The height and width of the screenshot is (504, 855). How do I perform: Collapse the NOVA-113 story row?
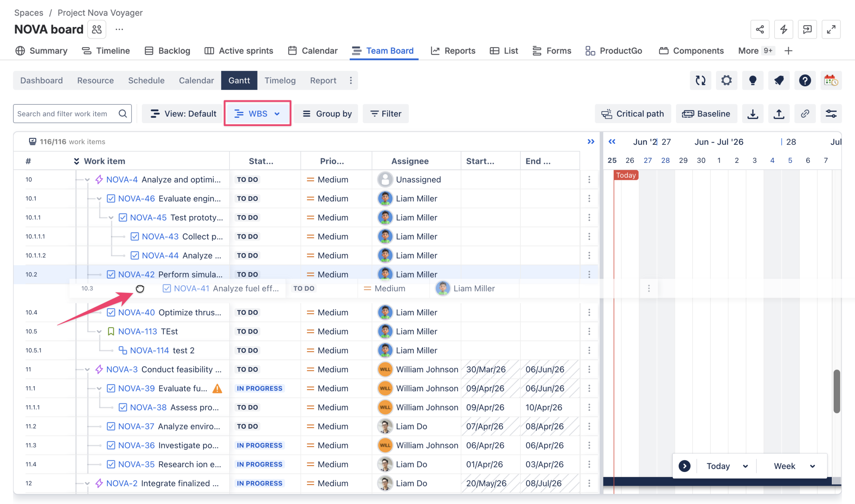(x=99, y=331)
